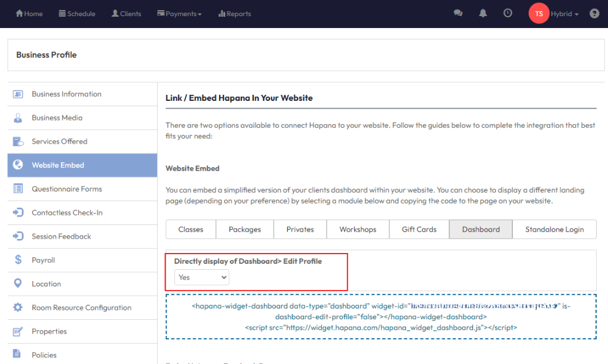608x364 pixels.
Task: Open the Reports menu item
Action: 235,14
